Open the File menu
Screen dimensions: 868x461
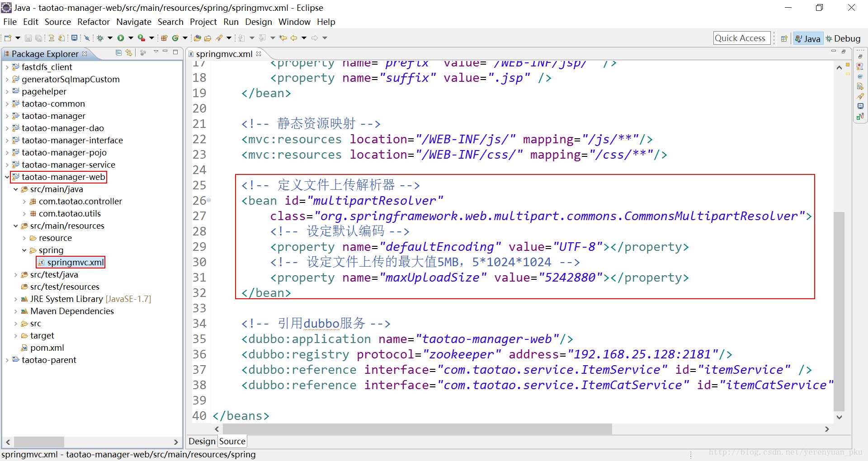point(9,22)
